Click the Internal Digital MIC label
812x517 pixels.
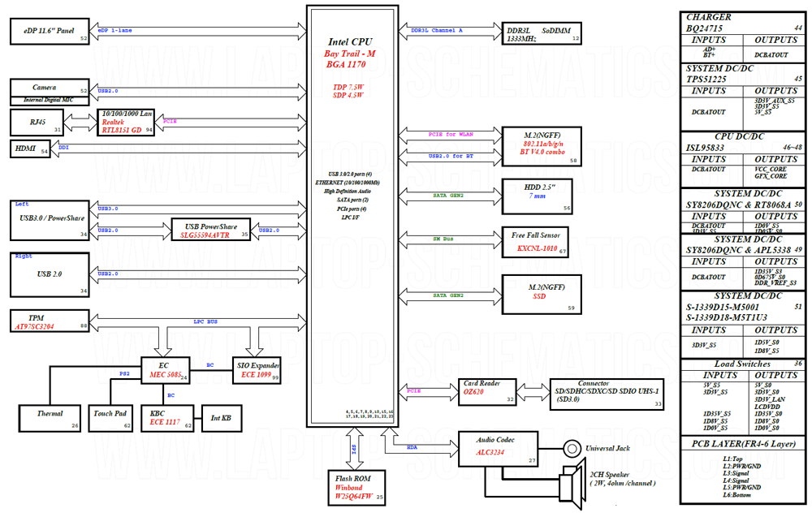(x=49, y=100)
